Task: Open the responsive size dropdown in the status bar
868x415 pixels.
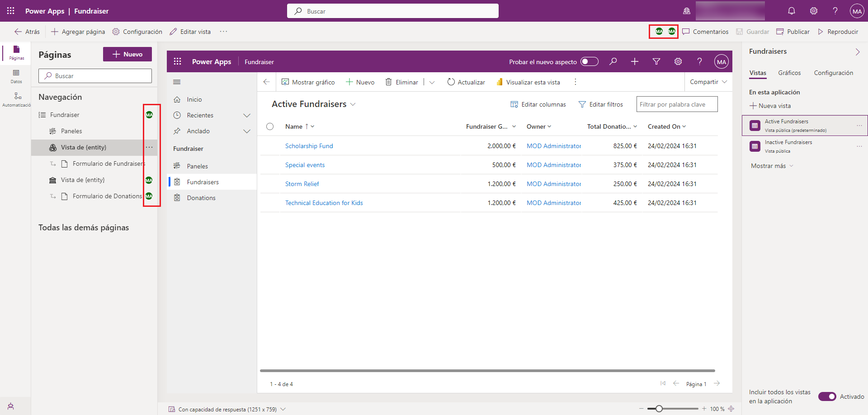Action: point(283,409)
